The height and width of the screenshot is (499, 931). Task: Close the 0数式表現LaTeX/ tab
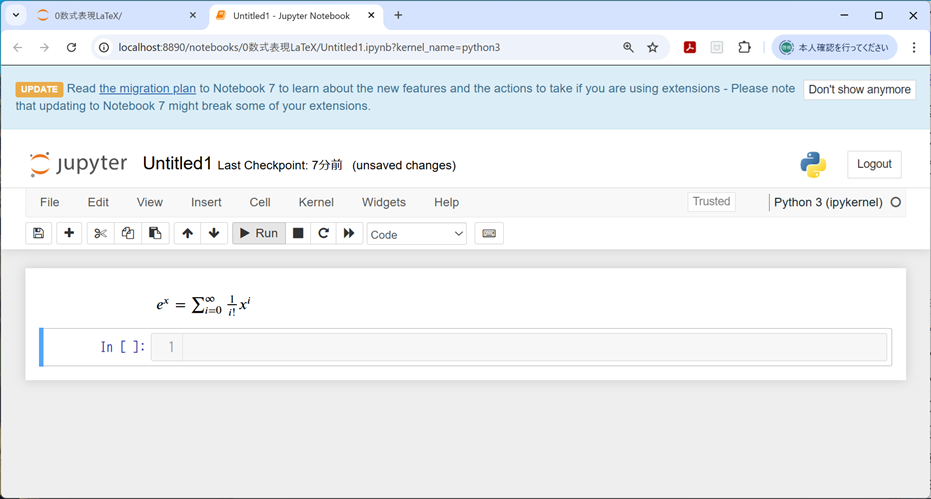pyautogui.click(x=192, y=15)
